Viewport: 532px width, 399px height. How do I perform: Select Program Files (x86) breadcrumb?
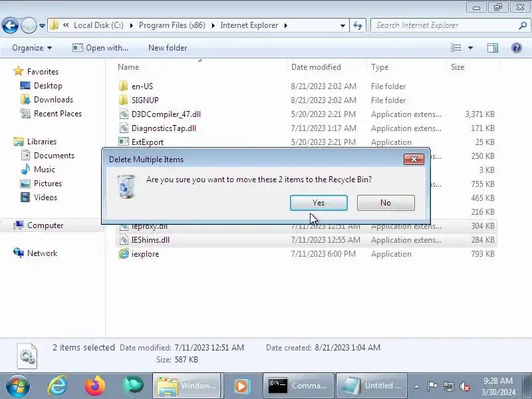[172, 25]
